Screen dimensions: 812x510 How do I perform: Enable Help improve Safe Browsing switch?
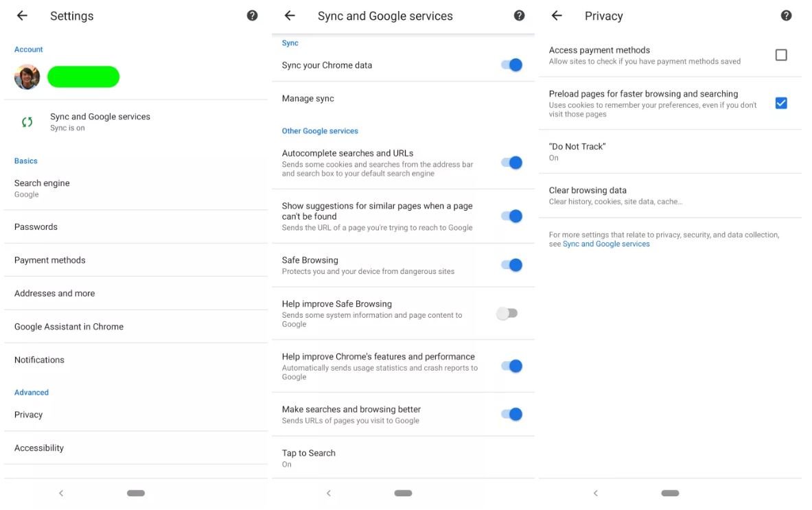click(x=507, y=314)
